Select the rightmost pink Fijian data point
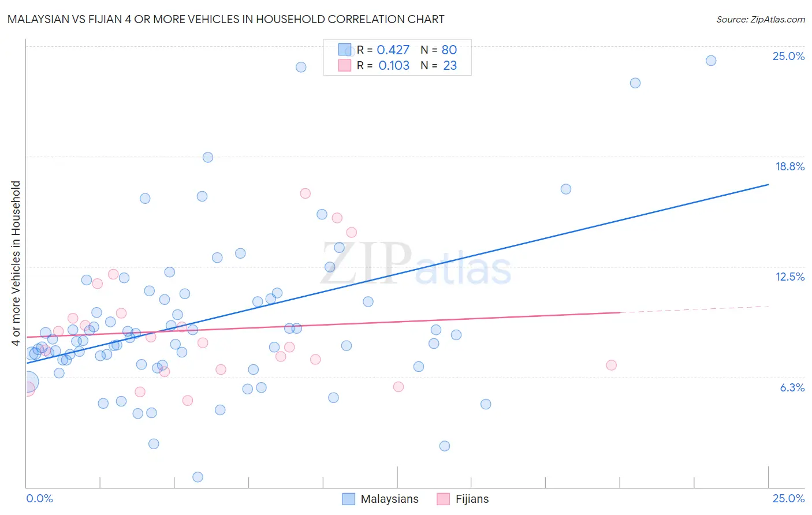The width and height of the screenshot is (812, 515). [x=611, y=365]
